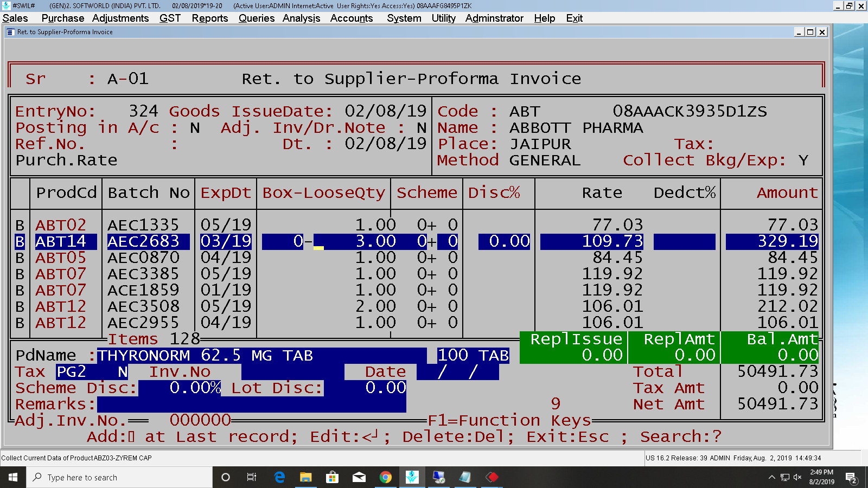The width and height of the screenshot is (868, 488).
Task: Click batch number AEC2955
Action: pos(143,323)
